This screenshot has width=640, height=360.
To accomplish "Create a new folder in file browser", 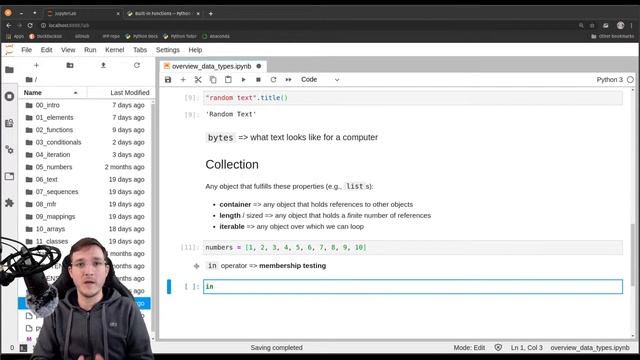I will pos(70,65).
